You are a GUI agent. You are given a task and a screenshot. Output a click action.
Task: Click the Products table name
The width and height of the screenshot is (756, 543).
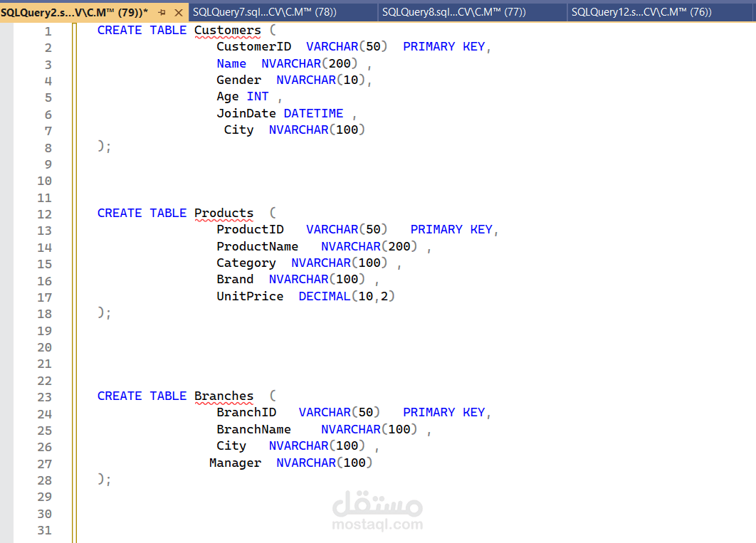[224, 213]
